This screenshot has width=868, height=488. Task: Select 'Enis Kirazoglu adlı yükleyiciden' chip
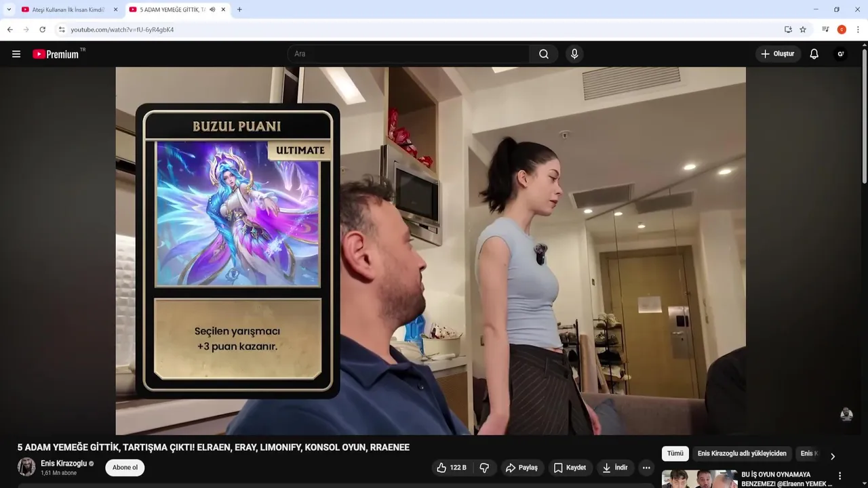click(742, 453)
